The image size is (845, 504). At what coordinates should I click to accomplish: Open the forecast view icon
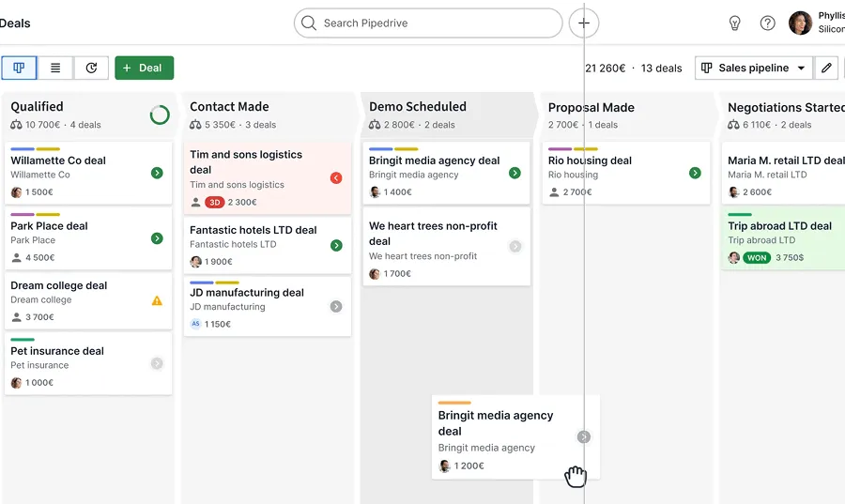[x=91, y=68]
